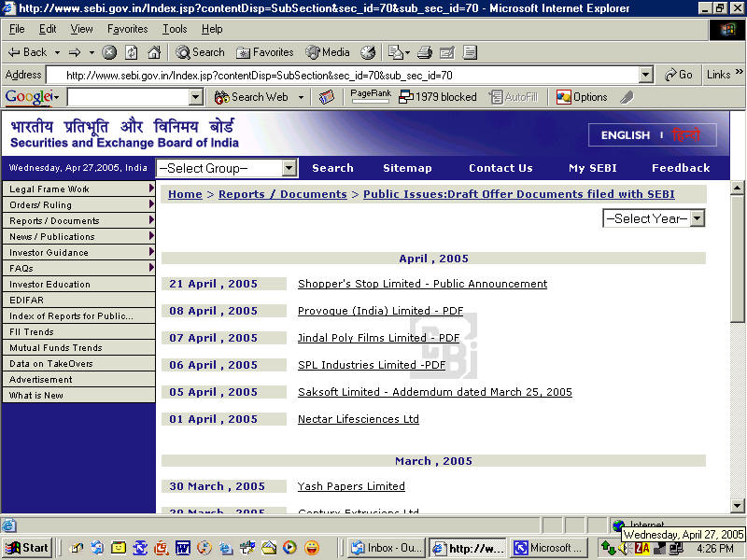Screen dimensions: 747x560
Task: Open Google toolbar Options
Action: [x=582, y=97]
